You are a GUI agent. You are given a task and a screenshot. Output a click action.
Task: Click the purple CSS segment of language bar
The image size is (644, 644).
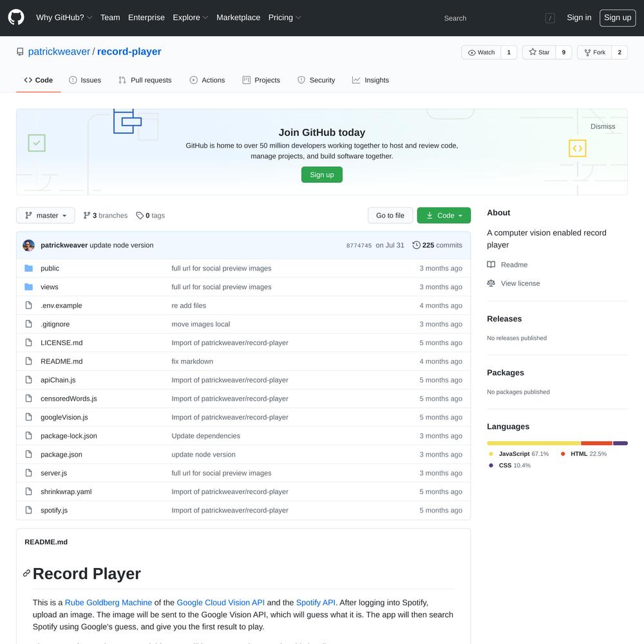point(620,443)
